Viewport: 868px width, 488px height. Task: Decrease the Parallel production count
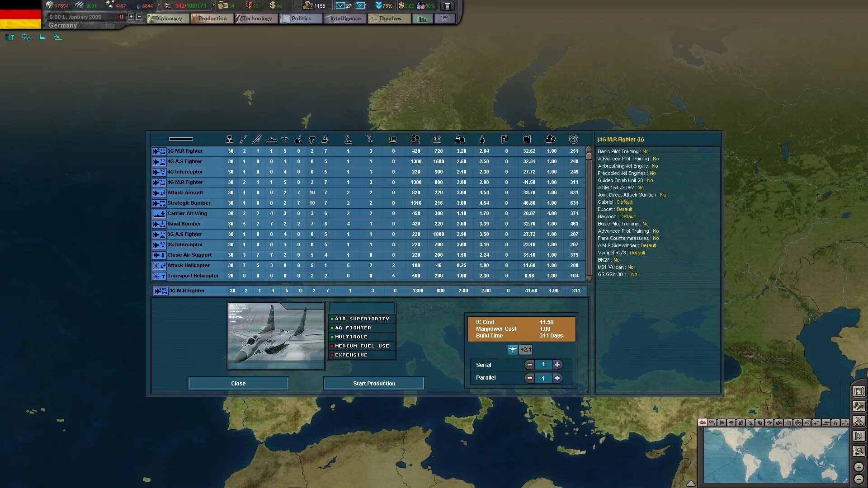point(529,378)
